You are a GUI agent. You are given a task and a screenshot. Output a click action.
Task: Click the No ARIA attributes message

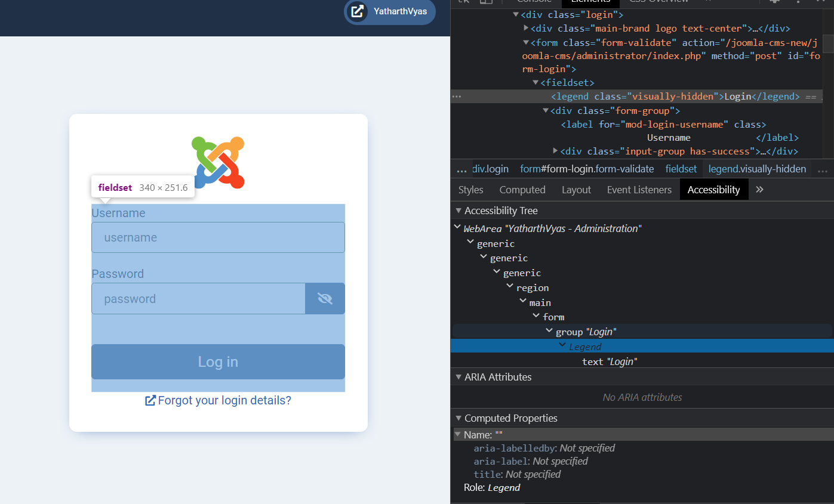[x=642, y=397]
